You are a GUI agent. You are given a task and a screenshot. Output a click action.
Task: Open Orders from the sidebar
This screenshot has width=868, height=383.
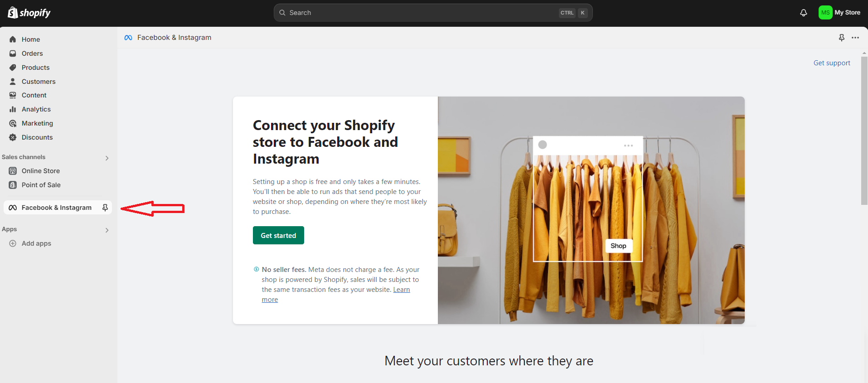(x=32, y=53)
